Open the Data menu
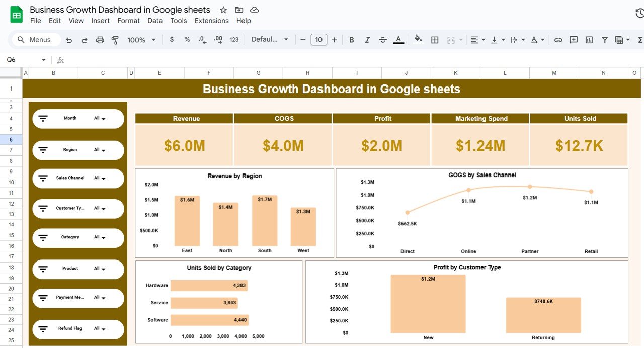 pyautogui.click(x=154, y=21)
